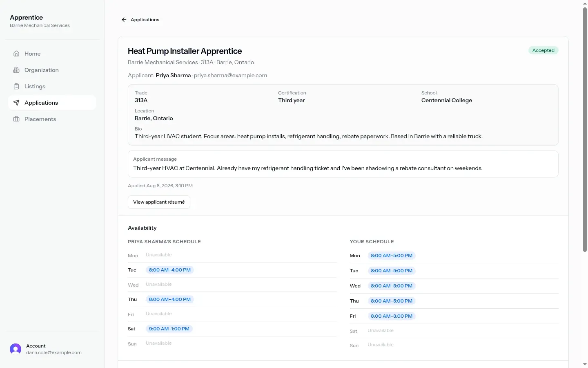Click your Thu 8:00 AM–5:00 PM slot
Image resolution: width=588 pixels, height=368 pixels.
(392, 301)
